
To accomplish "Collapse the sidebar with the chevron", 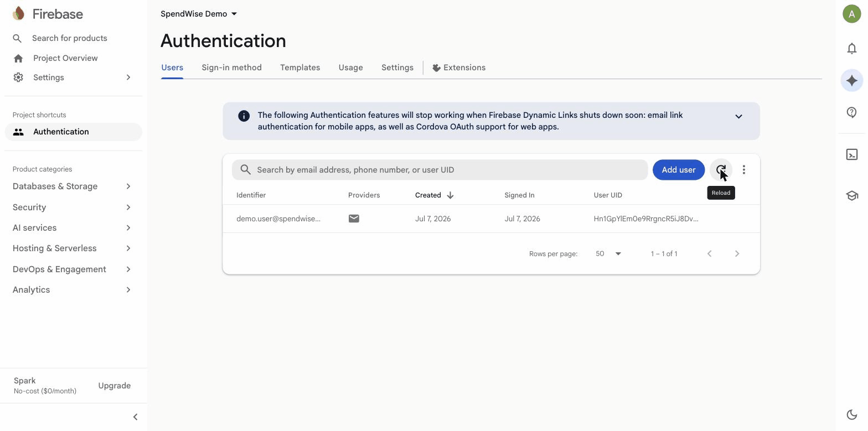I will [135, 417].
